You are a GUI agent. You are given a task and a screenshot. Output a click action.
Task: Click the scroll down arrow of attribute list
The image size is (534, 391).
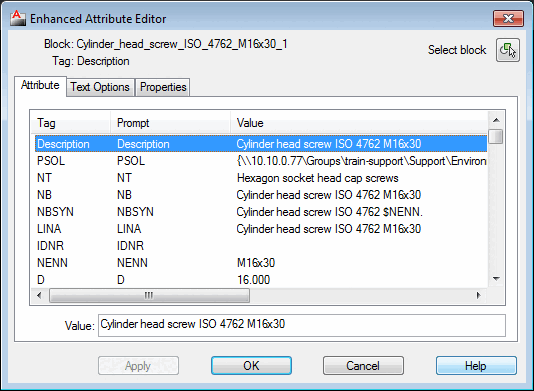496,279
